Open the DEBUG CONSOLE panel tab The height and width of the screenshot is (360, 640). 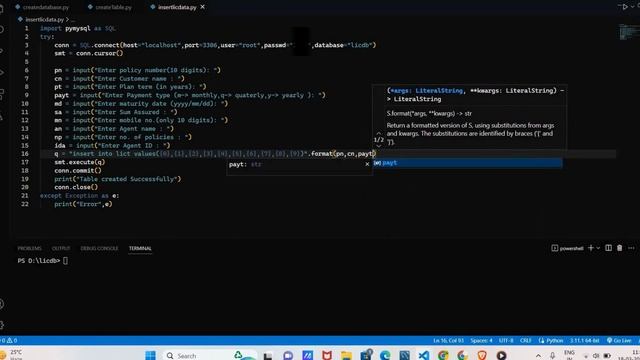(x=99, y=248)
